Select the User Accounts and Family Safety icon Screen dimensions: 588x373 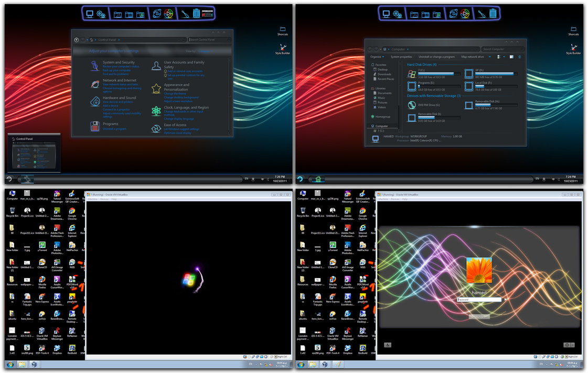click(156, 67)
